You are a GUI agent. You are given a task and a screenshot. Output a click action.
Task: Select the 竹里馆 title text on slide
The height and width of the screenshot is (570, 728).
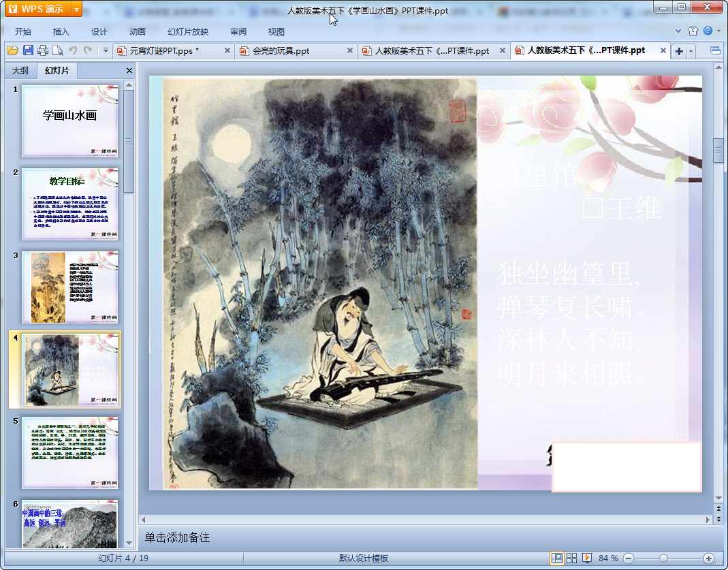(537, 174)
